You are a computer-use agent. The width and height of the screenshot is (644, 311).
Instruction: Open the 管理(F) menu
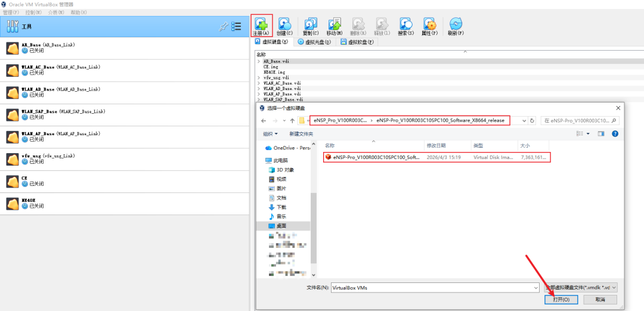point(11,13)
